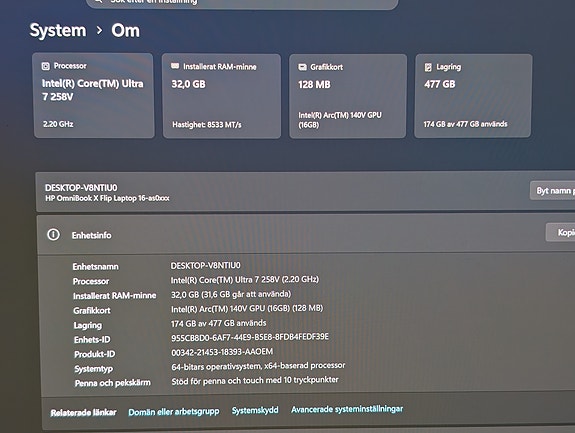
Task: Open the Installerat RAM-minne 32,0 GB card
Action: point(221,96)
